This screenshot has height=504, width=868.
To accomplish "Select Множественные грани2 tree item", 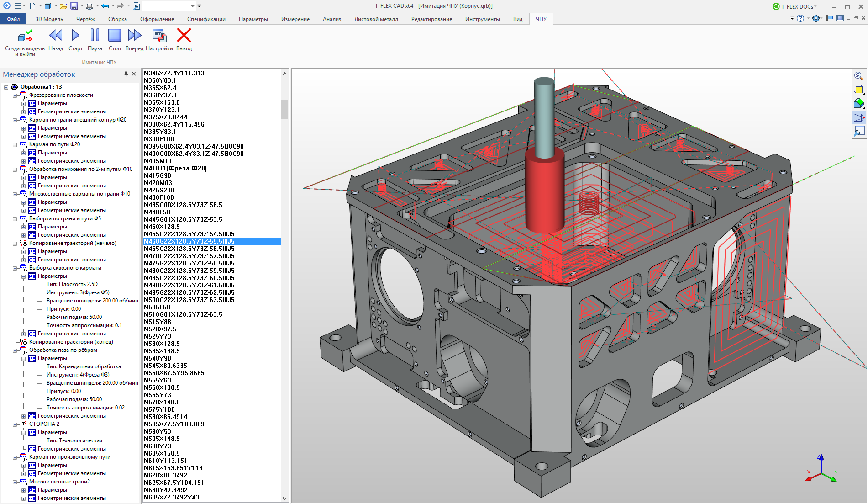I will tap(59, 482).
